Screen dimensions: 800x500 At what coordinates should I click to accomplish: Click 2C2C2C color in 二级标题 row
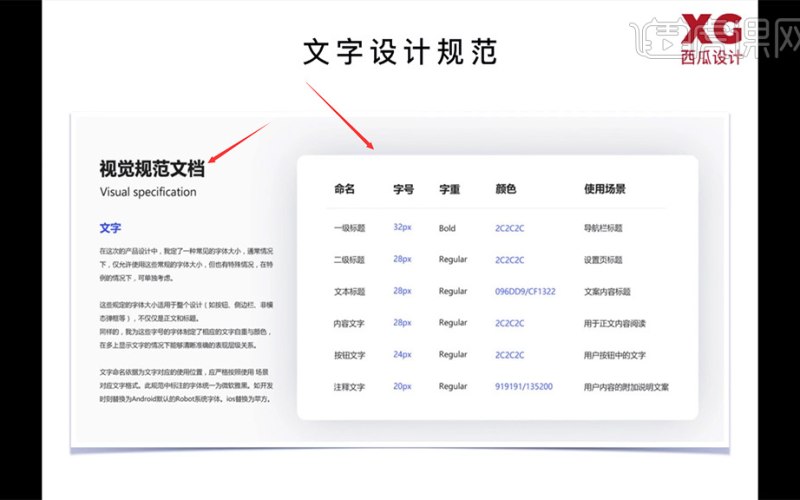click(x=509, y=260)
